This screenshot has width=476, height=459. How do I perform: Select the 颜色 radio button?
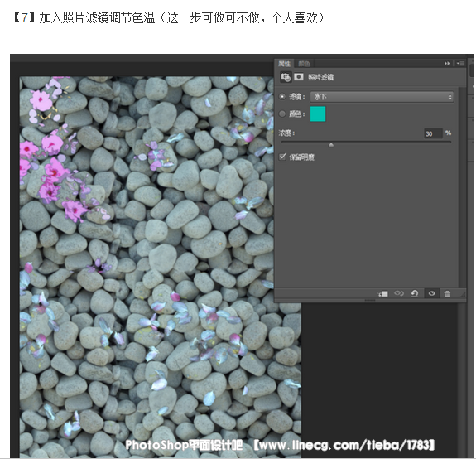pos(282,114)
